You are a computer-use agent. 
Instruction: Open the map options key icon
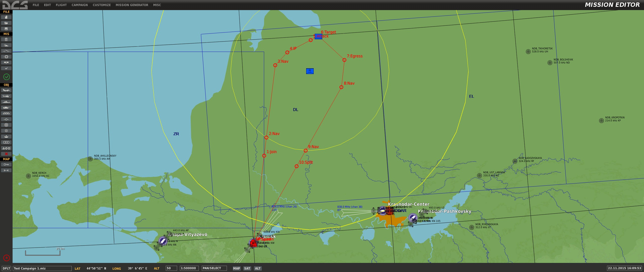[x=6, y=164]
